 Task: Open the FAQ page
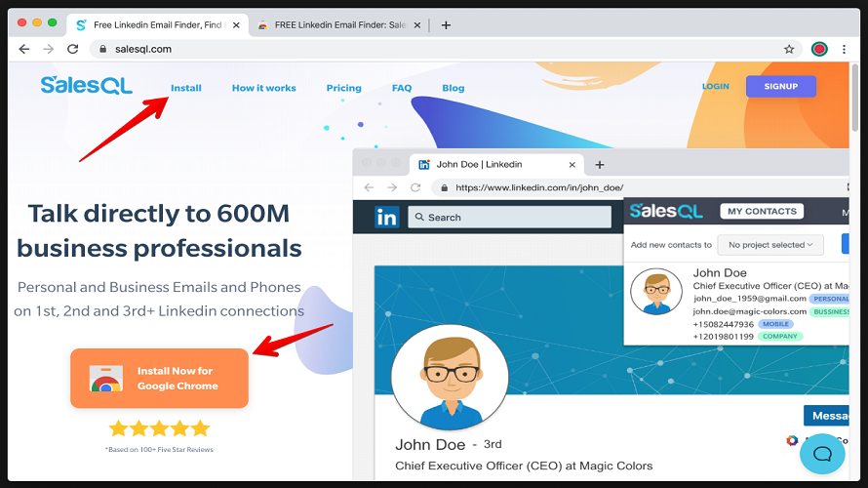402,88
